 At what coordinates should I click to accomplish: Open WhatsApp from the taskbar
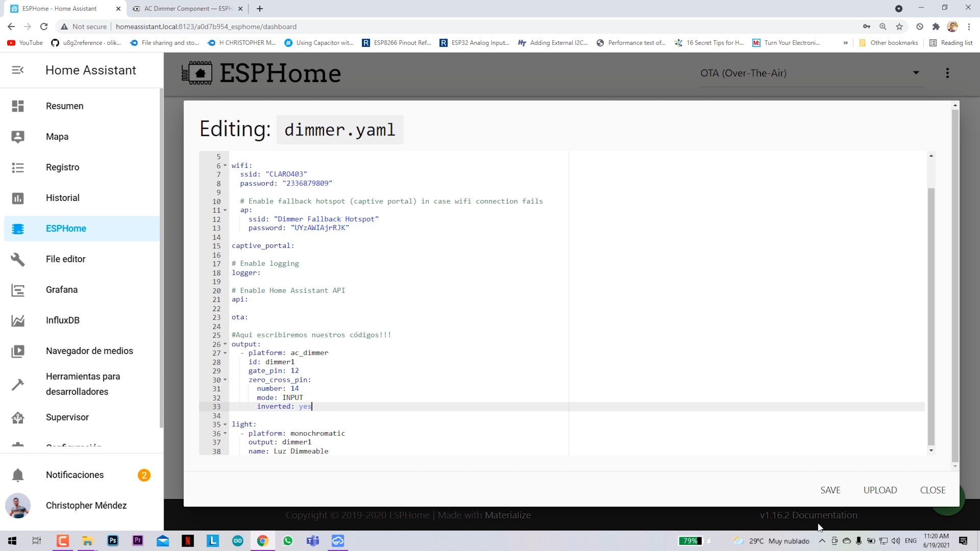click(x=288, y=541)
